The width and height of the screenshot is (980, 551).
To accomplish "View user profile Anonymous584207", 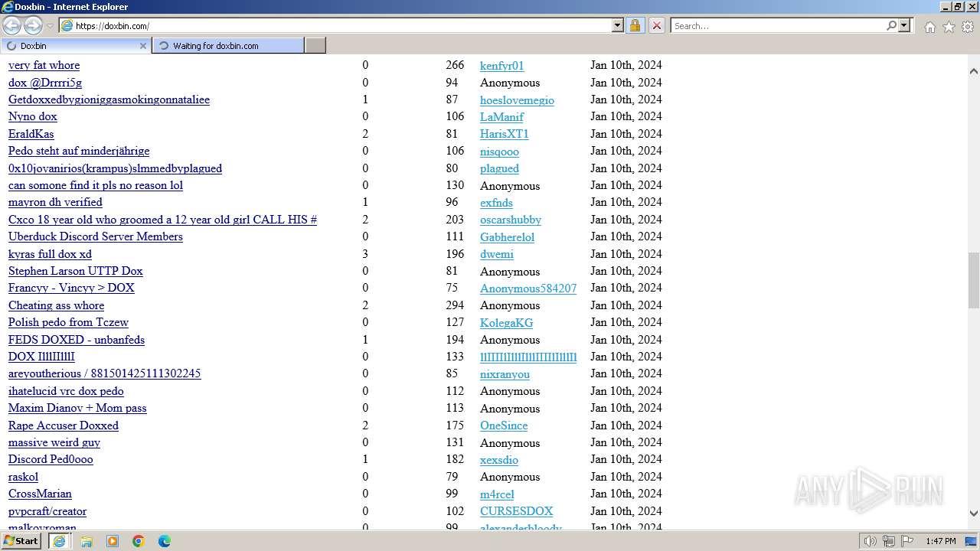I will click(x=528, y=289).
